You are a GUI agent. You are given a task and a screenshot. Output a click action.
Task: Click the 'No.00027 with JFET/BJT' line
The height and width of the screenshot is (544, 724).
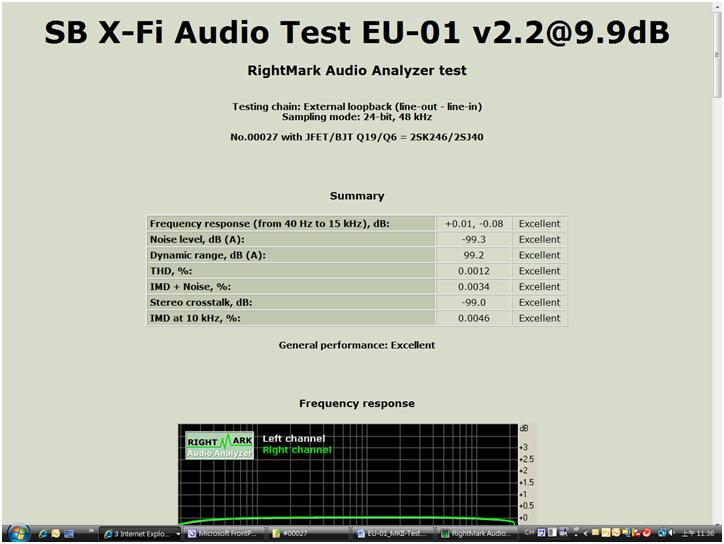[x=356, y=137]
